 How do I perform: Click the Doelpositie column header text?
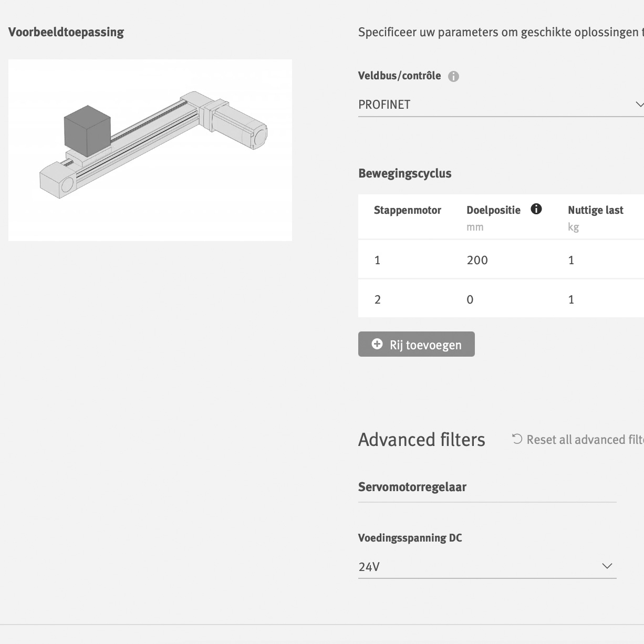pyautogui.click(x=493, y=210)
